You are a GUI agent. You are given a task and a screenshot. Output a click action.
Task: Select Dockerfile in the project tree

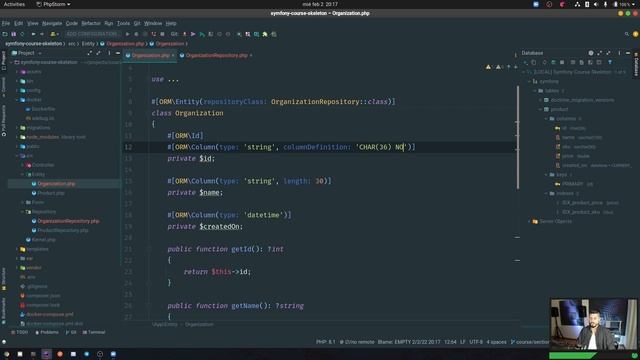(40, 109)
